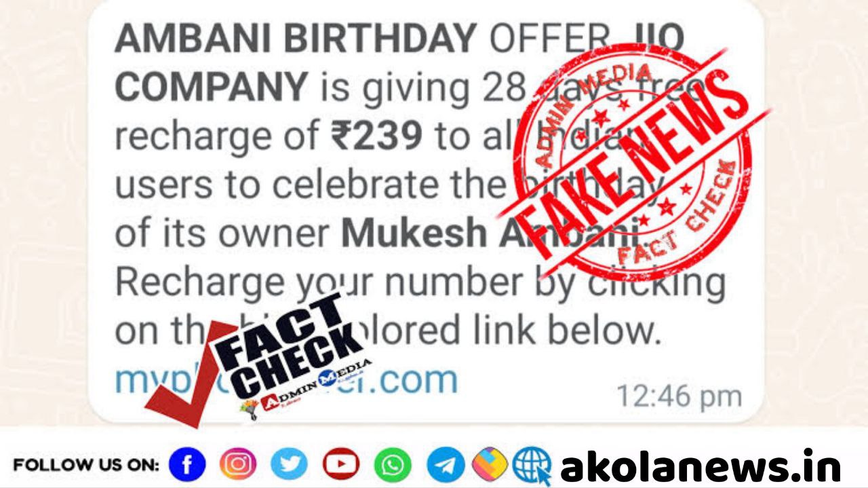
Task: Click the Twitter bird icon
Action: point(289,465)
